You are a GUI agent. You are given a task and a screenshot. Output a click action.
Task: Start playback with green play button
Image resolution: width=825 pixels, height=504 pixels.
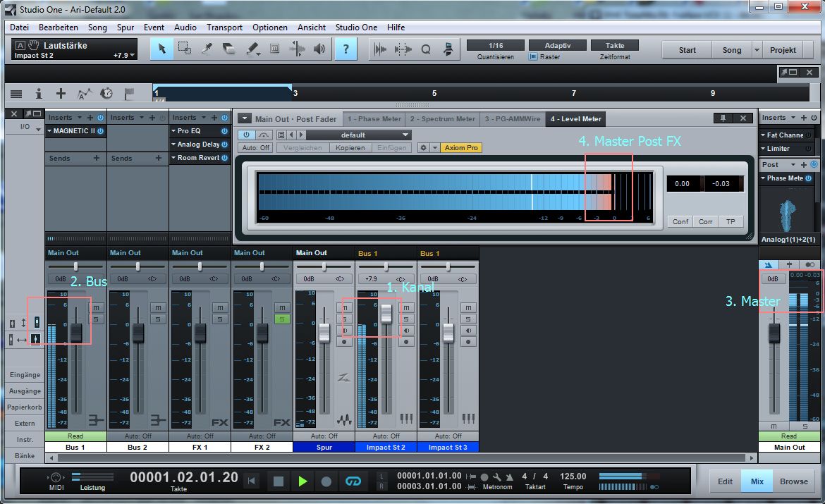[x=302, y=481]
